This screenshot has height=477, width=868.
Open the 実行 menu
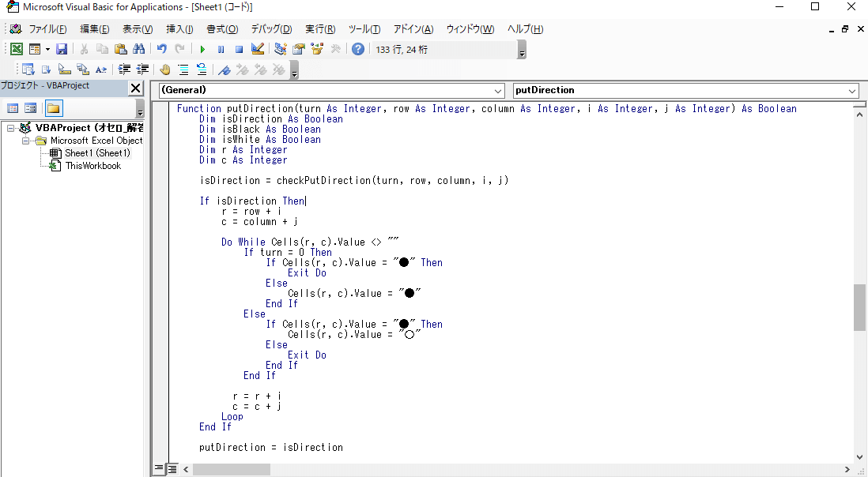(319, 29)
